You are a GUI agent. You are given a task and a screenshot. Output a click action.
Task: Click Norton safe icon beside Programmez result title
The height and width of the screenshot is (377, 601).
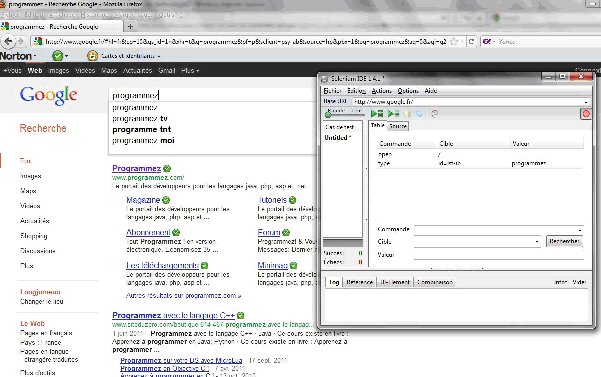[x=167, y=168]
